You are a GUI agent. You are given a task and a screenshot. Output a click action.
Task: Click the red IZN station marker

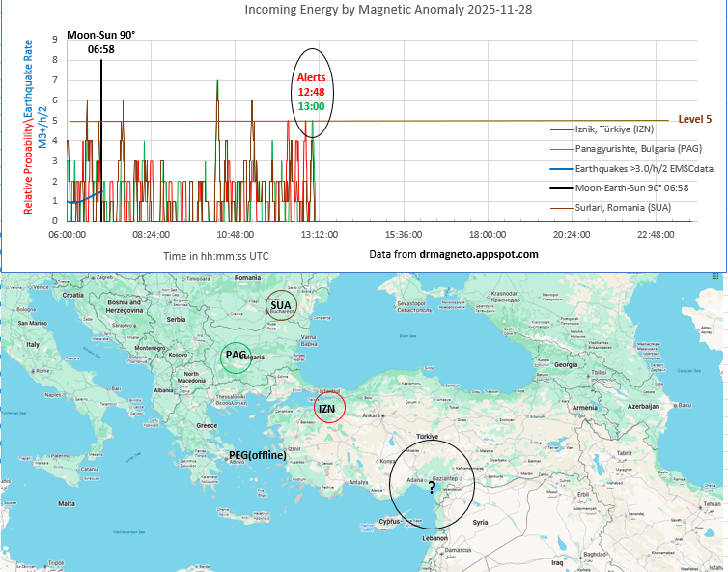coord(329,408)
